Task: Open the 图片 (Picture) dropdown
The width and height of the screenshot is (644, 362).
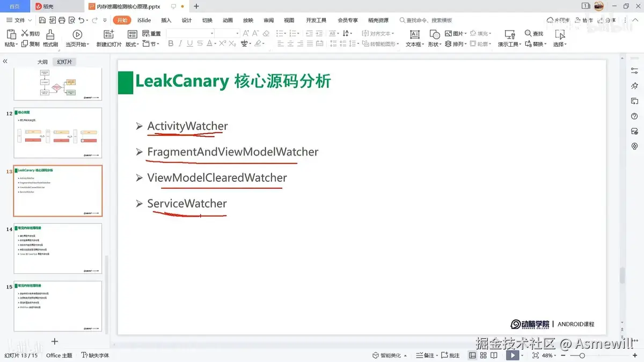Action: pos(456,33)
